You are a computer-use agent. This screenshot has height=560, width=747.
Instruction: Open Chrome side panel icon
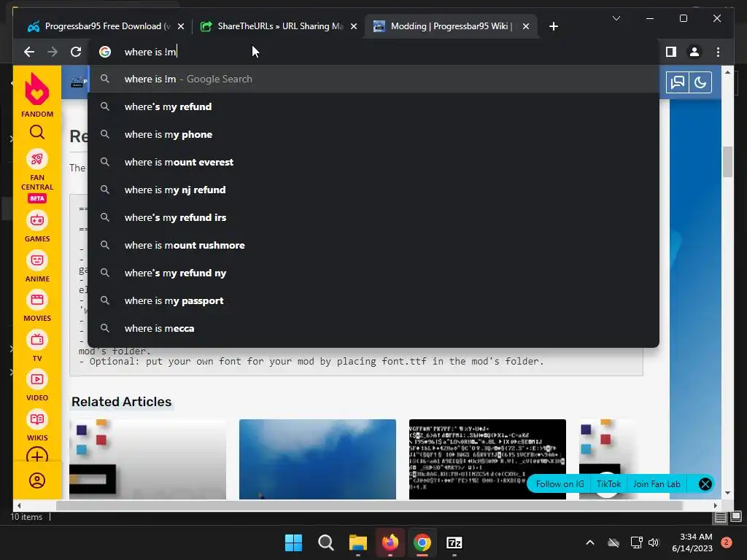671,52
